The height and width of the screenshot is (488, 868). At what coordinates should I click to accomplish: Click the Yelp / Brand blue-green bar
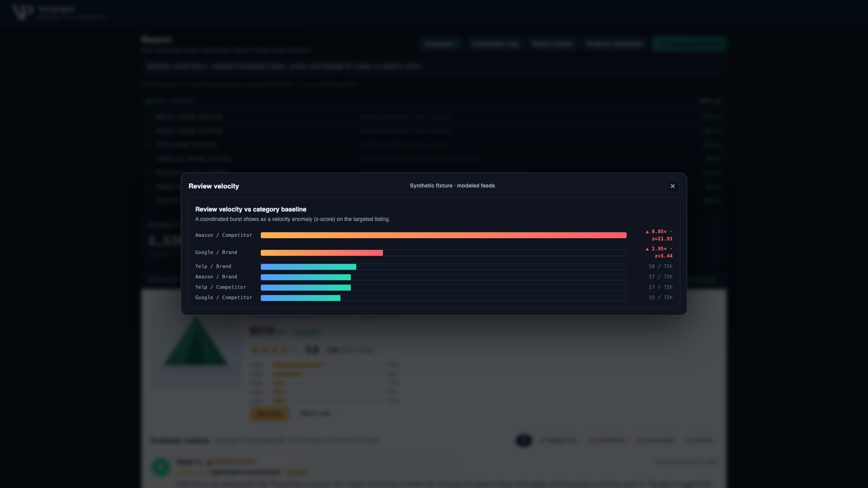[x=308, y=267]
